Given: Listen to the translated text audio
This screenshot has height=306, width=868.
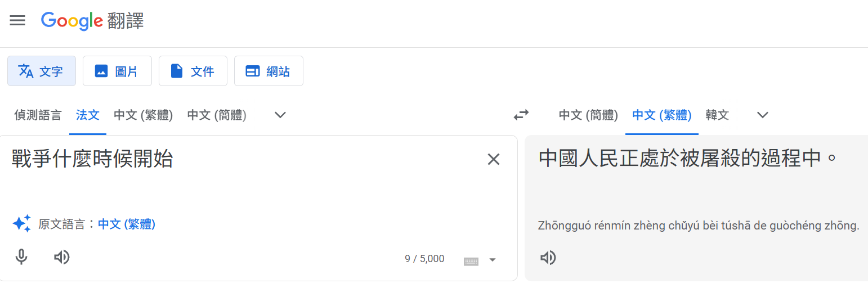Looking at the screenshot, I should [548, 258].
